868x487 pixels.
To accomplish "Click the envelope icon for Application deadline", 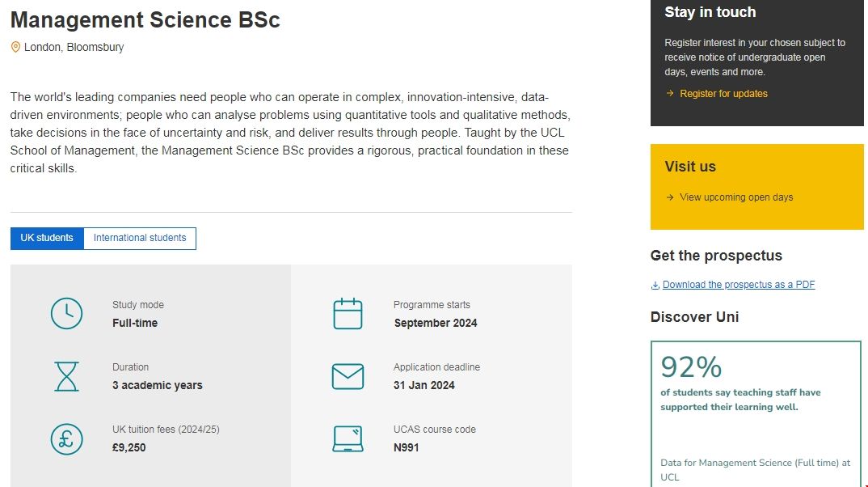I will pos(348,376).
